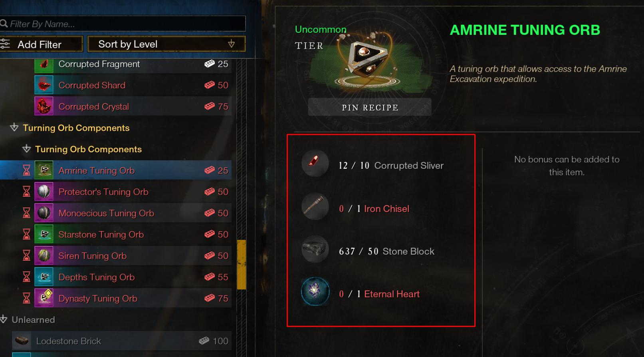Viewport: 644px width, 357px height.
Task: Click the Stone Block ingredient icon
Action: point(315,249)
